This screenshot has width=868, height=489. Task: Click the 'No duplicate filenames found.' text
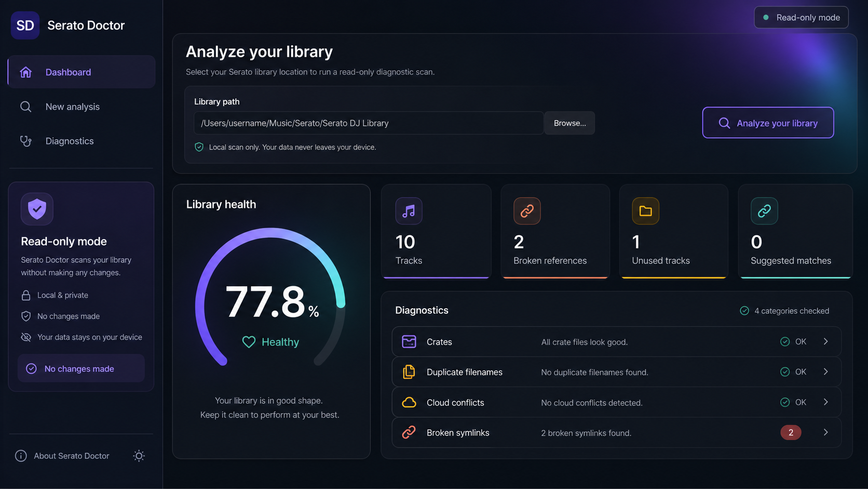pos(594,372)
